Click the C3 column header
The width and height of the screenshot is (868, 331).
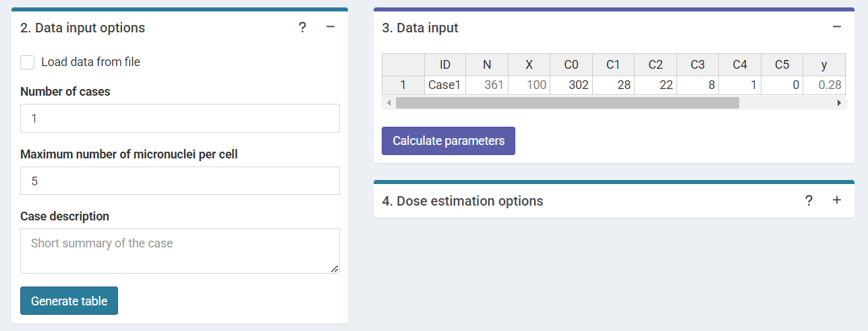[x=697, y=65]
